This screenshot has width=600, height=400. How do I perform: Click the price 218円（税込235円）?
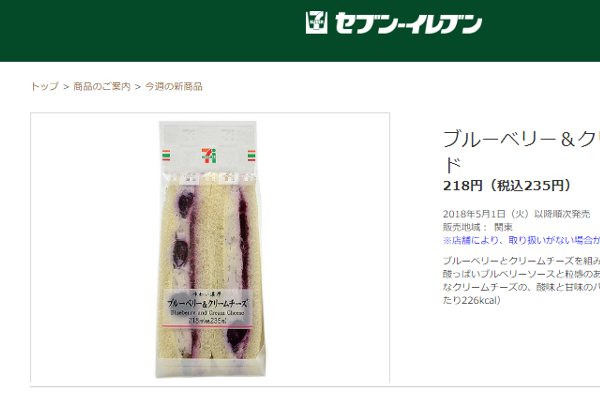tap(507, 186)
